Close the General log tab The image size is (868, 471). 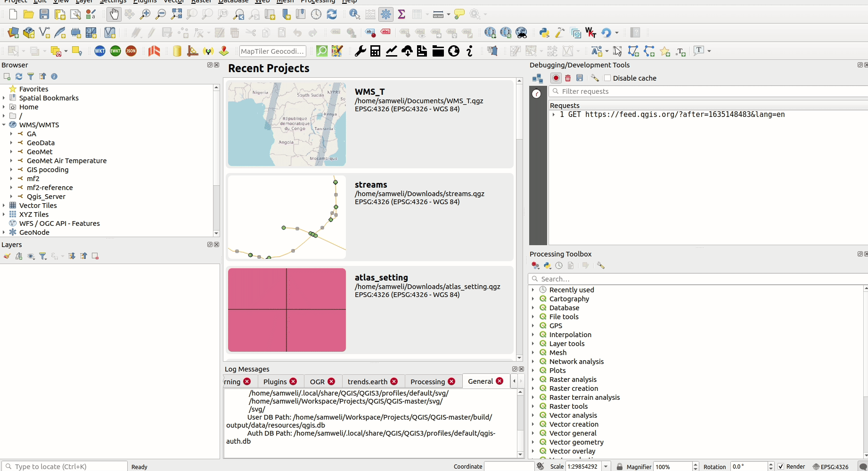pos(500,381)
